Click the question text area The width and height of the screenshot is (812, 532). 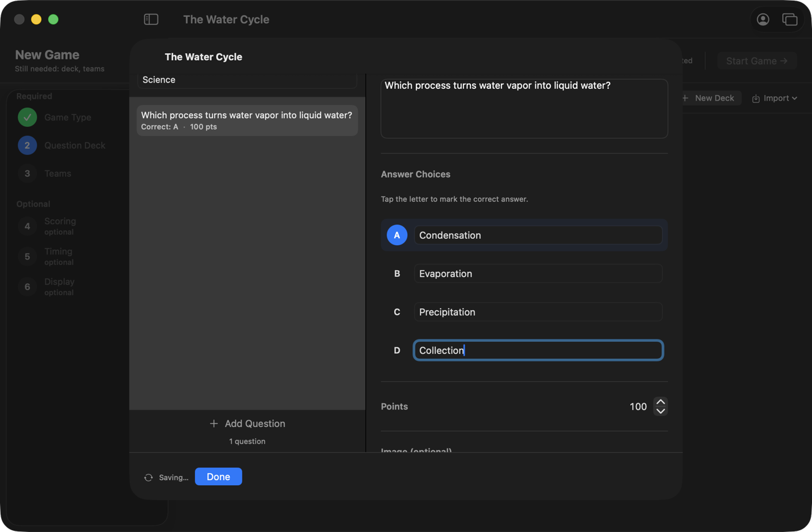coord(524,109)
